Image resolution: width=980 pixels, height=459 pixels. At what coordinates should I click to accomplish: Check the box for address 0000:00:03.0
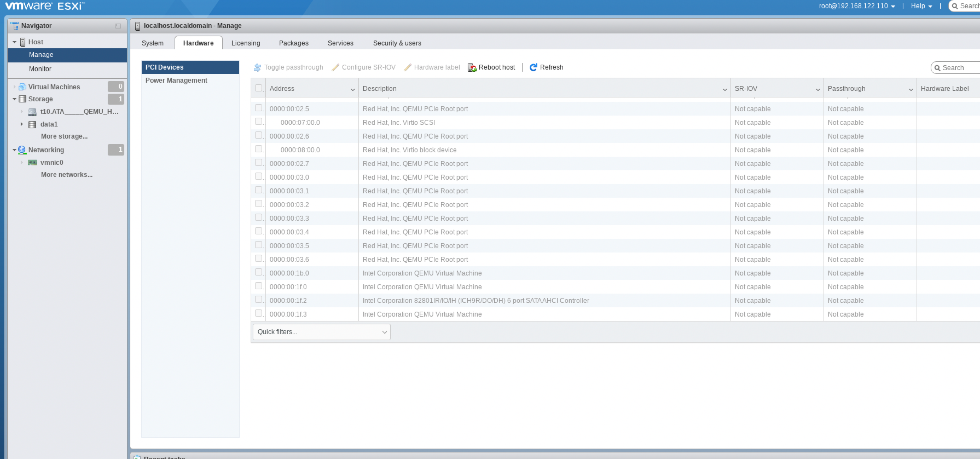pos(259,176)
